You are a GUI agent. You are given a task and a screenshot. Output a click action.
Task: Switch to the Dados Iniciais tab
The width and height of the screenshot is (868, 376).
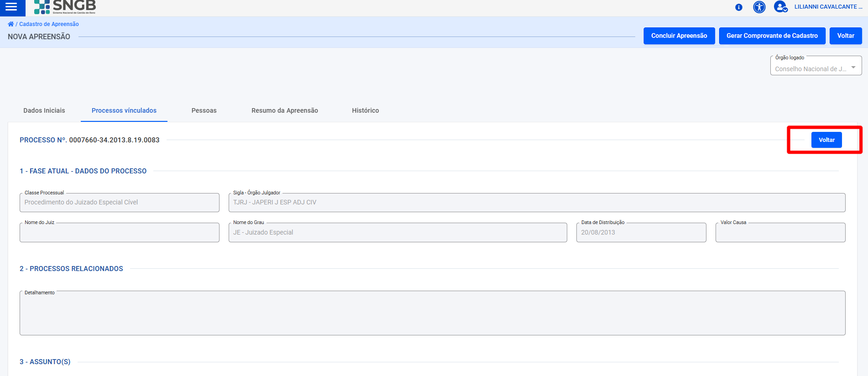pos(44,110)
